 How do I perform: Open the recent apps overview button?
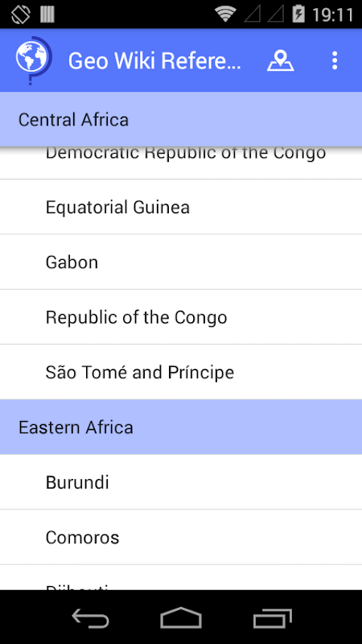tap(272, 618)
